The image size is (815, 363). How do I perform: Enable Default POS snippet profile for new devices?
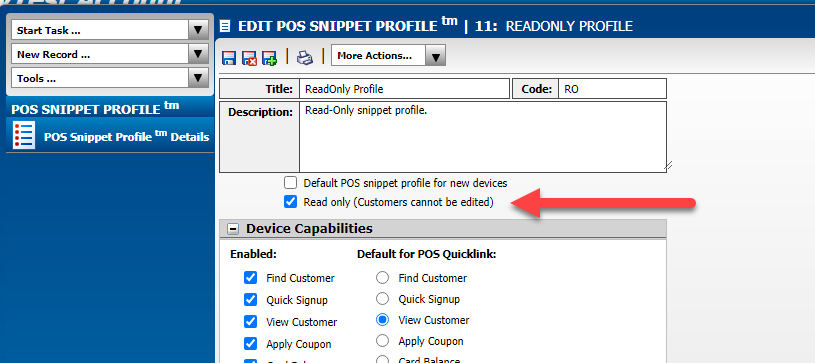click(291, 183)
